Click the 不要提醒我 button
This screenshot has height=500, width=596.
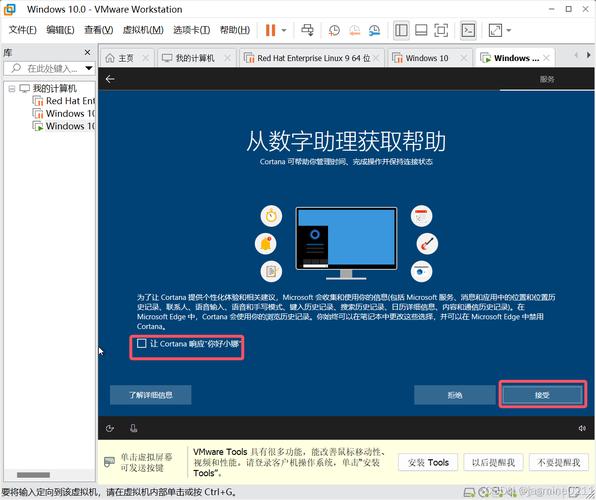(x=559, y=462)
